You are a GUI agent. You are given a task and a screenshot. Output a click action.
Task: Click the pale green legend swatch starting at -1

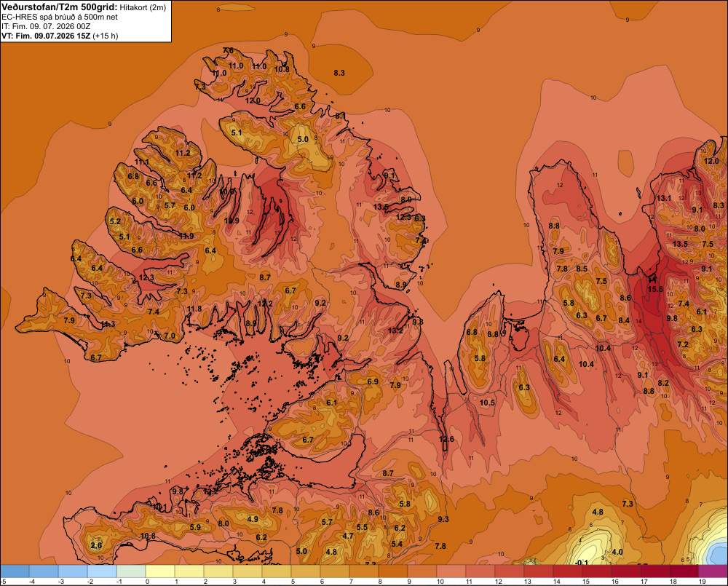(x=131, y=571)
